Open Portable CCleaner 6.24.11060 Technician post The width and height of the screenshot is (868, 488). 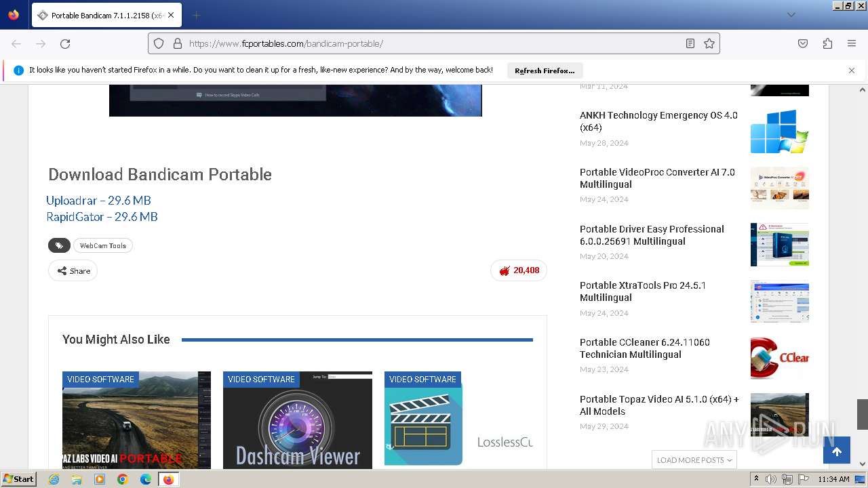[645, 348]
